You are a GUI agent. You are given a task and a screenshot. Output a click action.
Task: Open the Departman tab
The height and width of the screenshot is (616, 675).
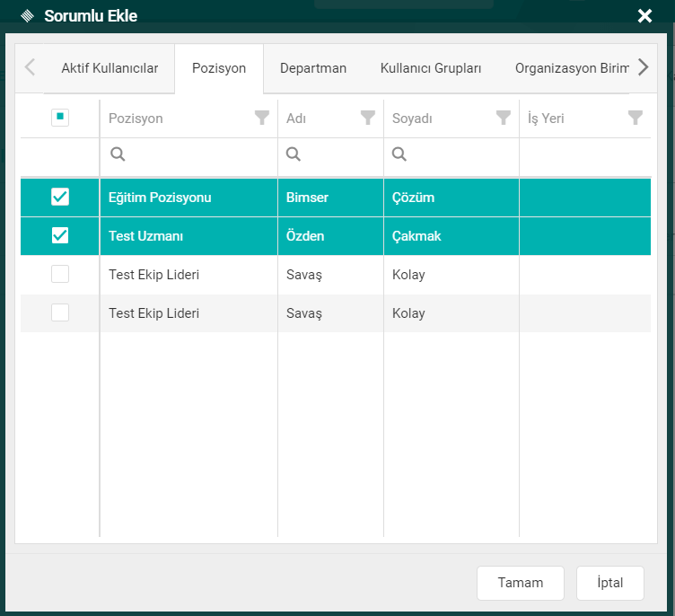pos(312,68)
